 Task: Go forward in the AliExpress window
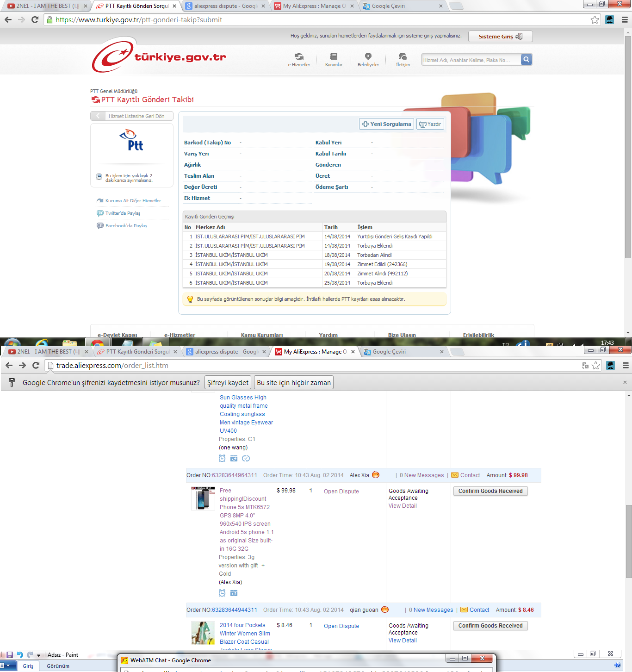[x=22, y=365]
